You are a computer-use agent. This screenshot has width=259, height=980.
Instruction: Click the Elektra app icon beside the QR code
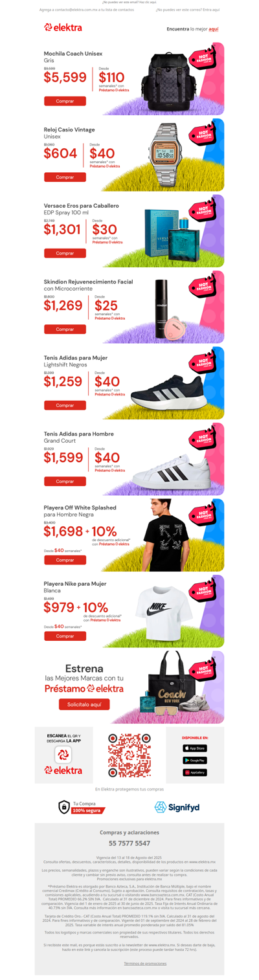click(x=63, y=755)
